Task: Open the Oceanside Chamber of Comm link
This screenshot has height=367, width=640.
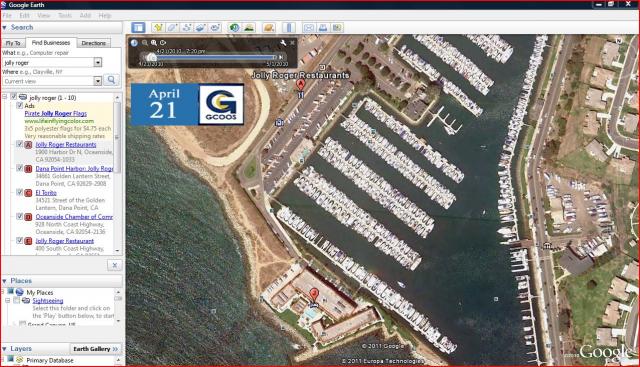Action: (x=74, y=217)
